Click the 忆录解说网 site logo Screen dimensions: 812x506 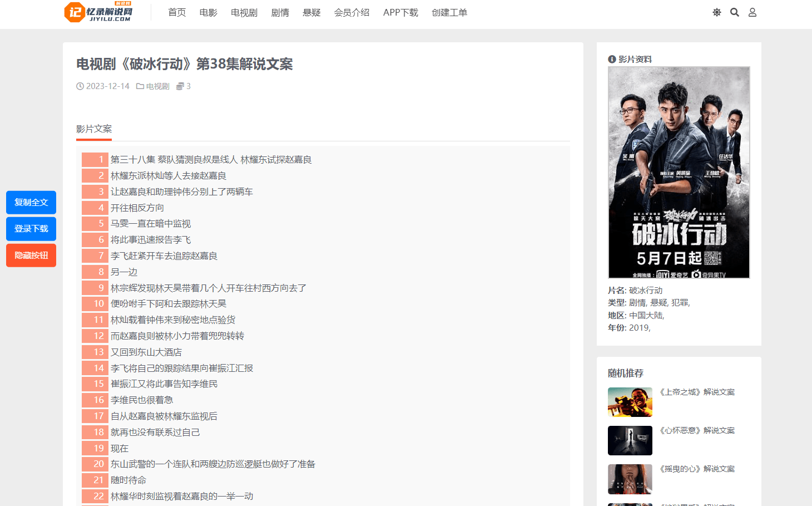pos(98,12)
